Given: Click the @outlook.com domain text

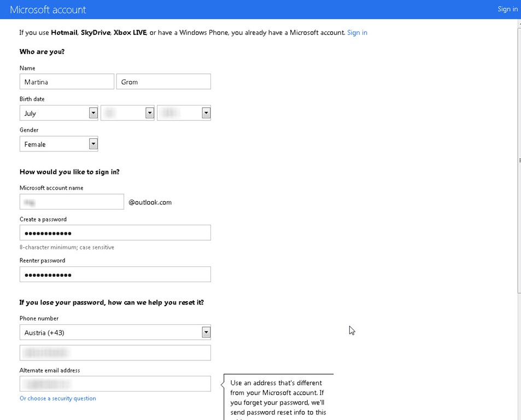Looking at the screenshot, I should (x=150, y=202).
